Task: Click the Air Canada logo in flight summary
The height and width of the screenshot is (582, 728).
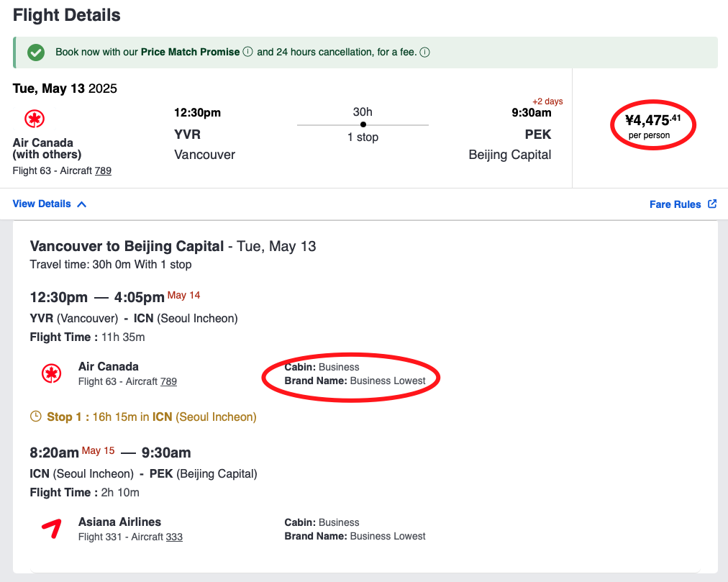Action: point(34,119)
